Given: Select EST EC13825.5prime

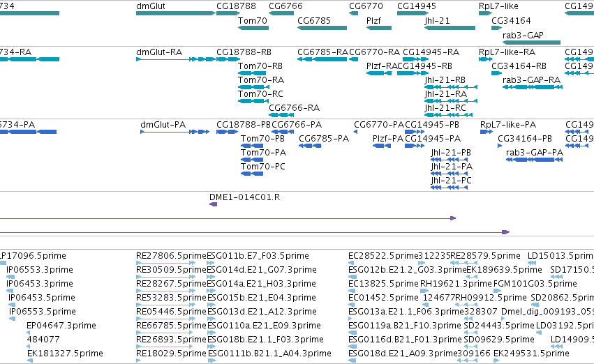Looking at the screenshot, I should [x=352, y=291].
